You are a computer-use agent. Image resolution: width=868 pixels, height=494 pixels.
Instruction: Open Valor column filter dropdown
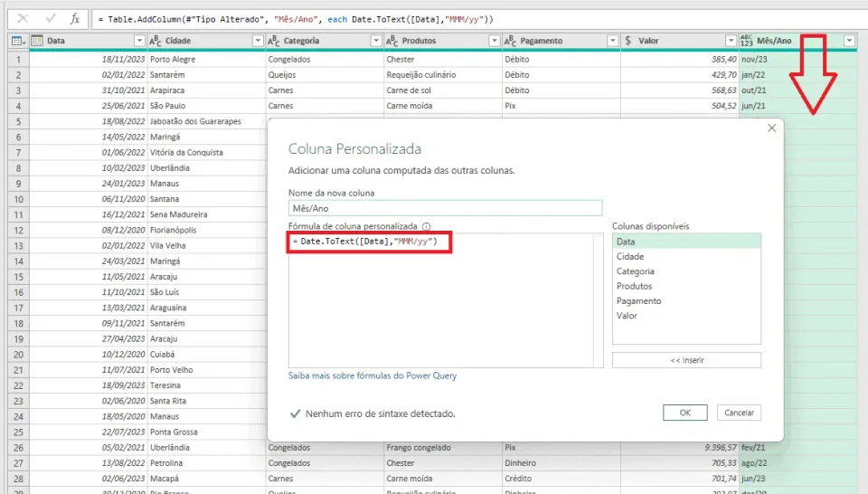pyautogui.click(x=731, y=41)
